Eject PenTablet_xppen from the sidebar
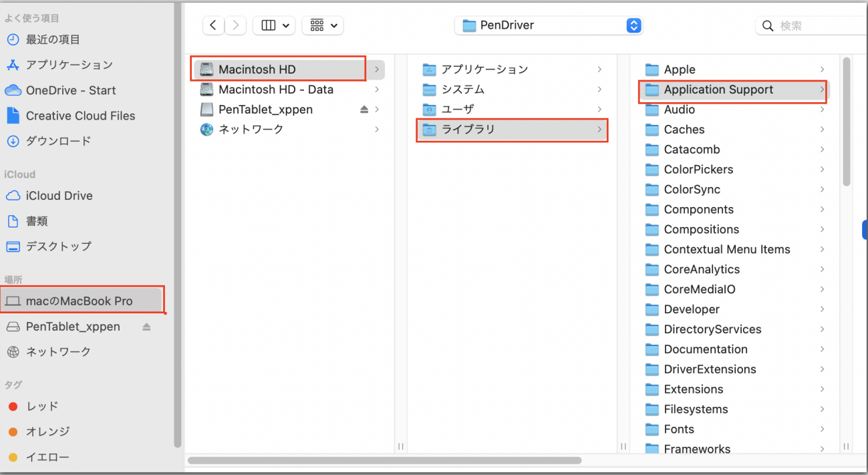Viewport: 868px width, 475px height. click(x=147, y=327)
